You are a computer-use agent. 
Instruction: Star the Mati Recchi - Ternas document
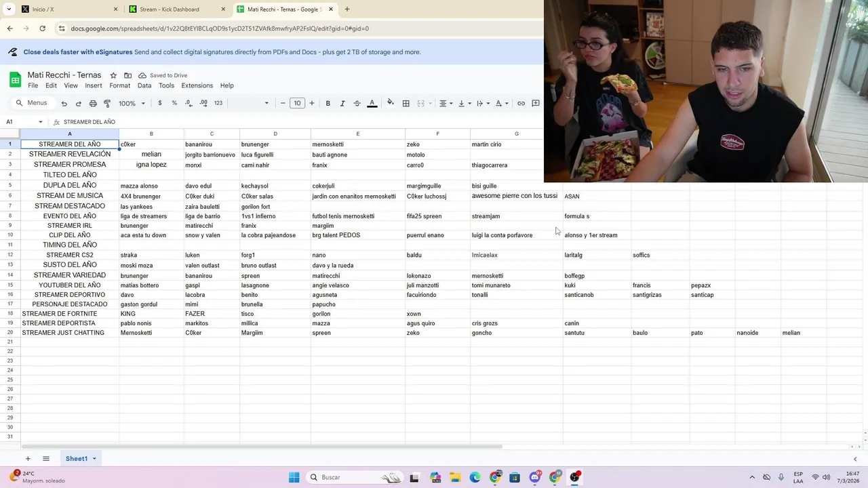point(113,75)
